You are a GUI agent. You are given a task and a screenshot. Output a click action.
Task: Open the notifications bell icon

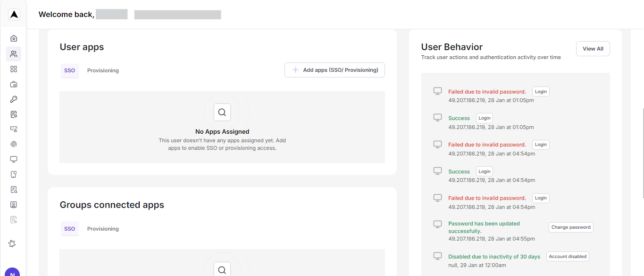pos(12,243)
